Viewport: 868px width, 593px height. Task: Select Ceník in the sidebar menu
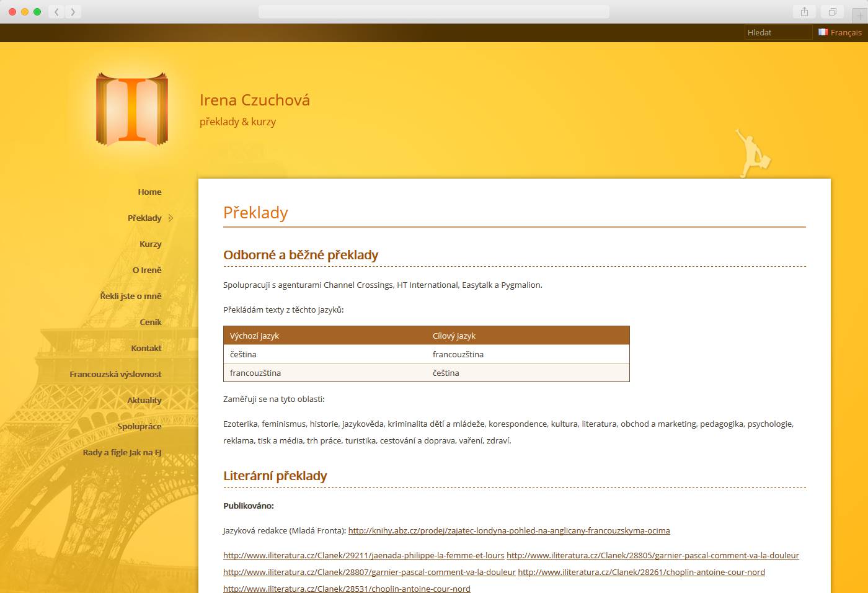[150, 322]
